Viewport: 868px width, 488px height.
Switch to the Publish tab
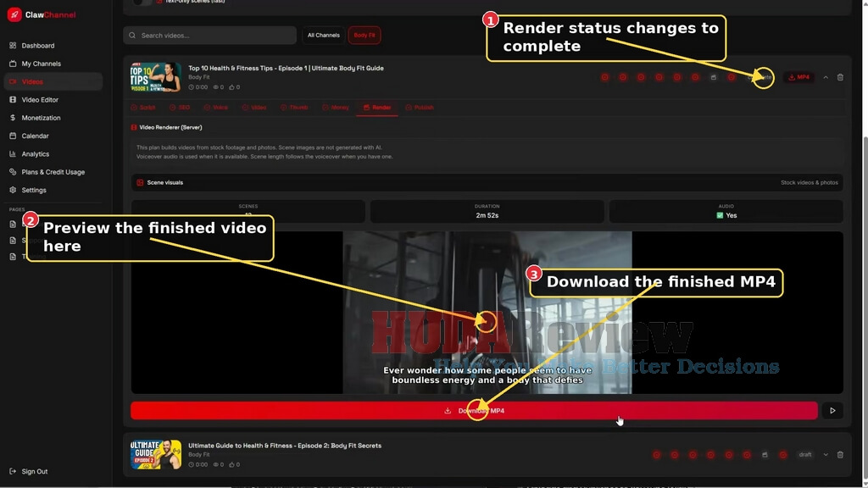tap(420, 108)
